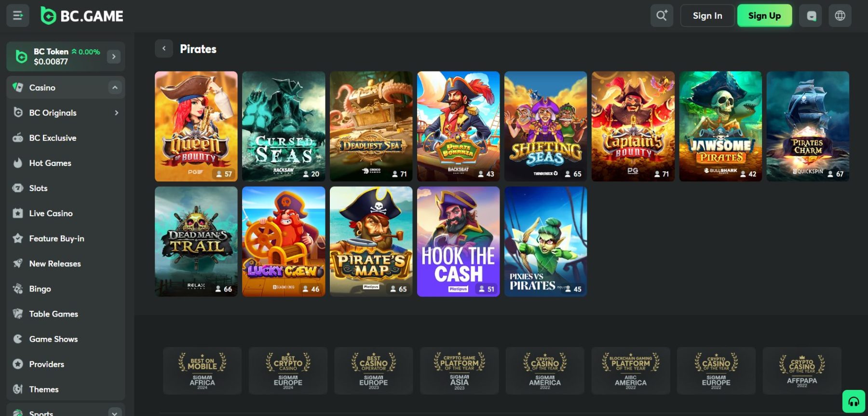The width and height of the screenshot is (868, 416).
Task: Expand the Sports section chevron
Action: pyautogui.click(x=114, y=413)
